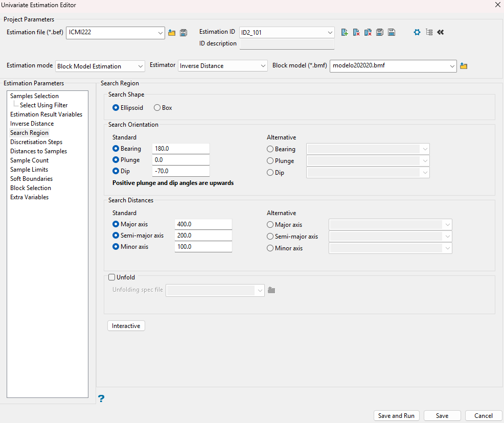504x423 pixels.
Task: Open the Alternative Dip dropdown
Action: pos(425,173)
